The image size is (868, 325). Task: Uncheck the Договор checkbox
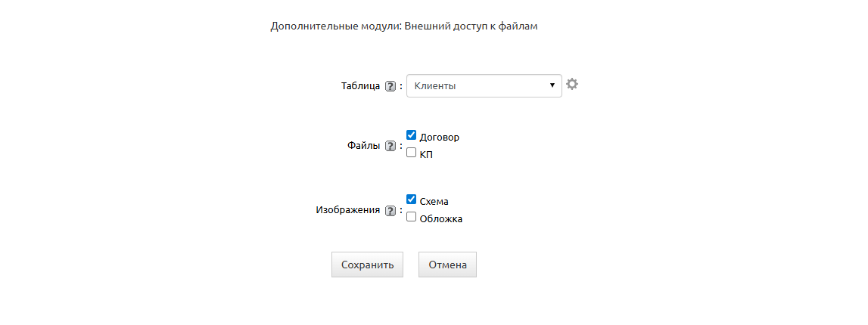pyautogui.click(x=412, y=135)
